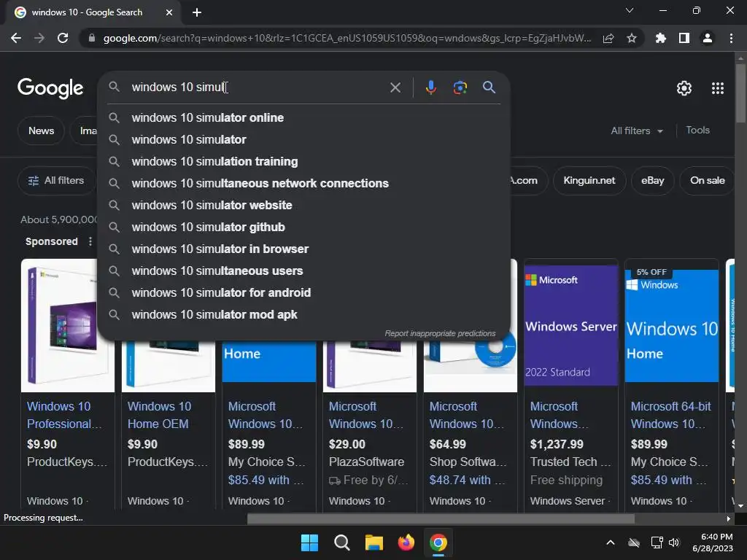Open the Chrome profile icon
Screen dimensions: 747x560
click(x=708, y=38)
